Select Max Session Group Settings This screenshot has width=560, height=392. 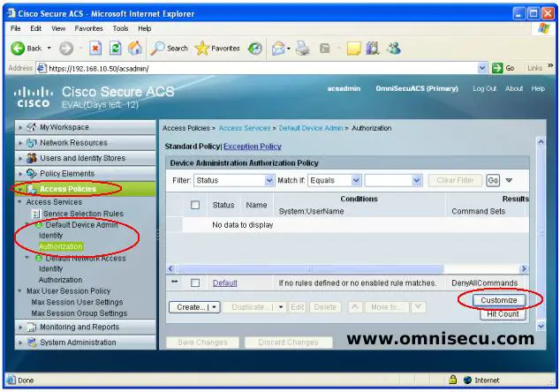79,313
